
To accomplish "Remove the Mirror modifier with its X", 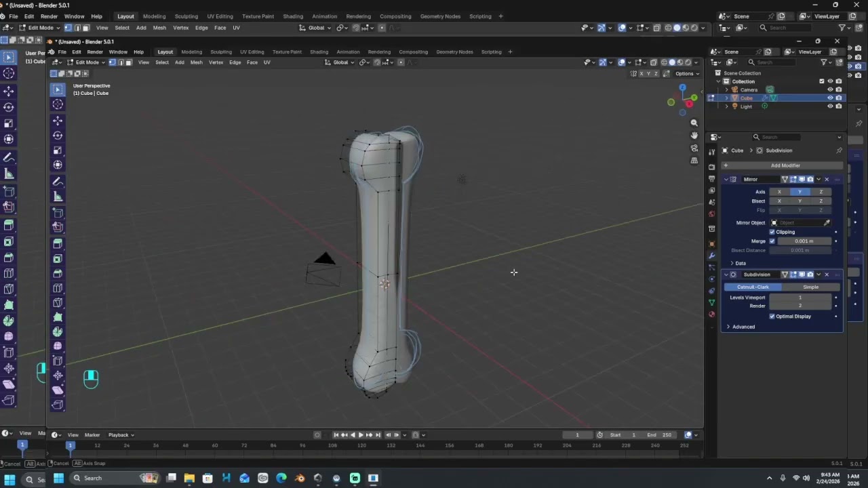I will pos(827,180).
